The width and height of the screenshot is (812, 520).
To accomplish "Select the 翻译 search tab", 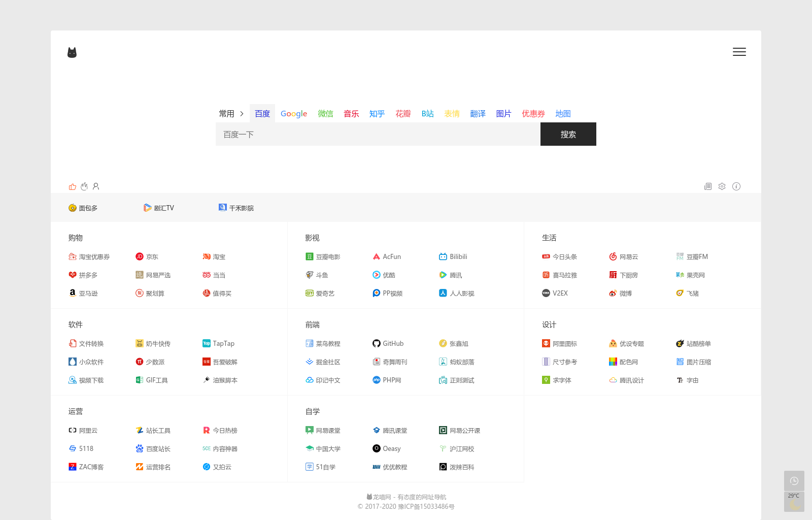I will (x=478, y=114).
